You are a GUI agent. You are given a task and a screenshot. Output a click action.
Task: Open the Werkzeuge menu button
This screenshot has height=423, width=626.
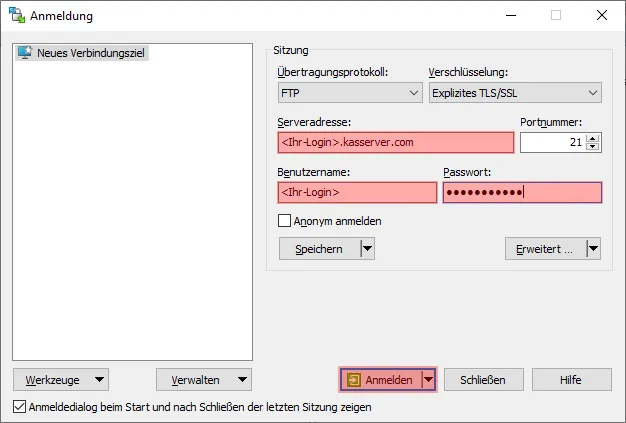click(x=61, y=380)
